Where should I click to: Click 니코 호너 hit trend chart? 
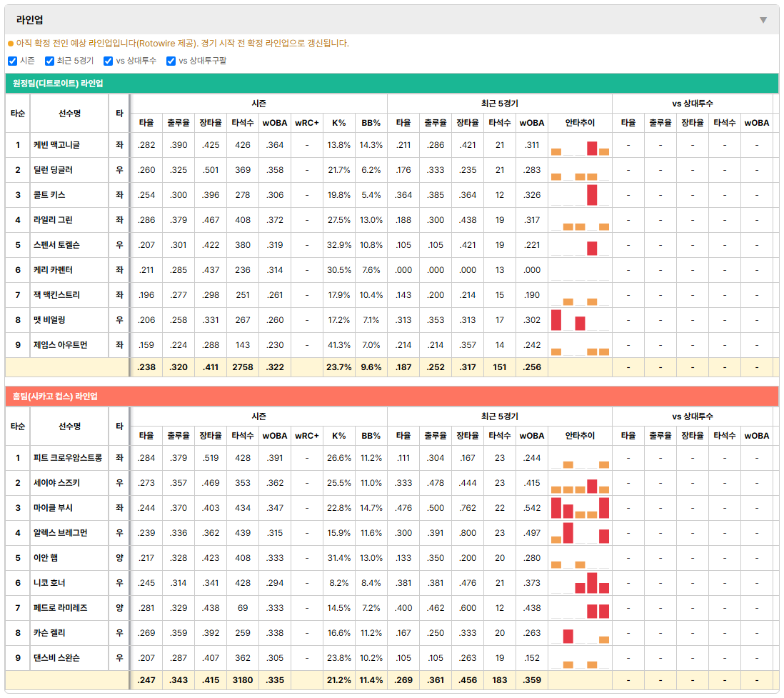pos(580,583)
